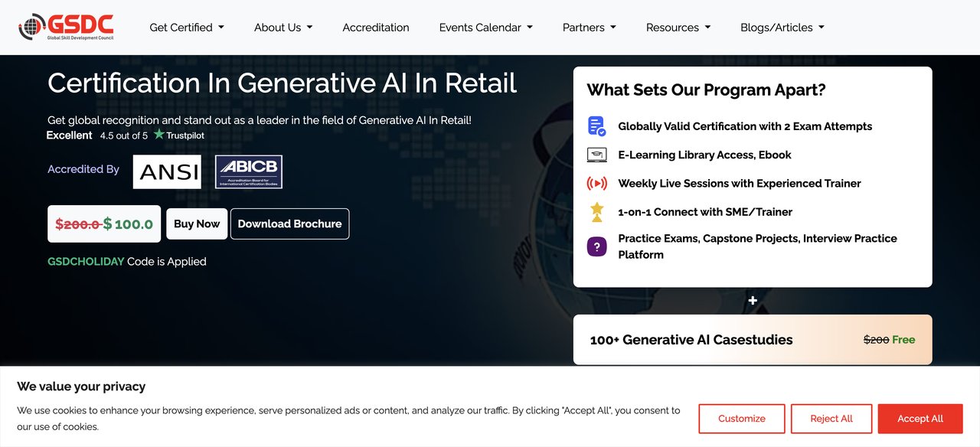Reject all cookies
The width and height of the screenshot is (980, 447).
click(831, 419)
